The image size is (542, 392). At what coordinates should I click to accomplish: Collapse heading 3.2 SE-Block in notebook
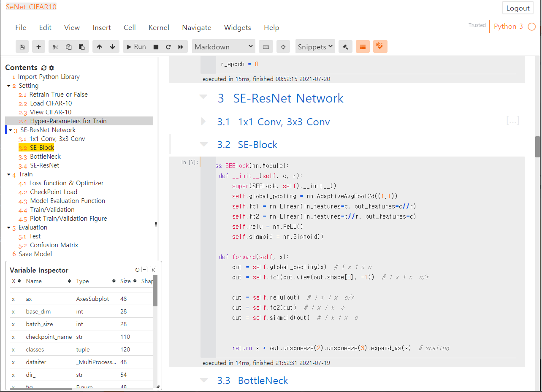(204, 144)
